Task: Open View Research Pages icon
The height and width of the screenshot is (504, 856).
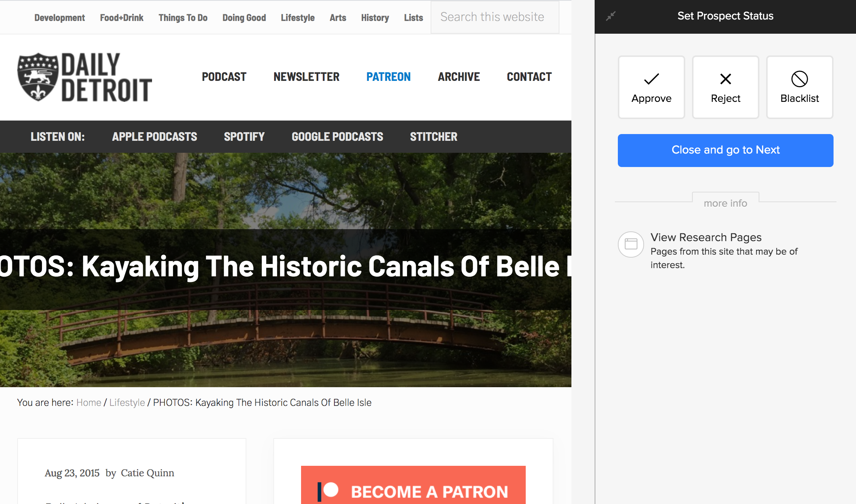Action: [631, 244]
